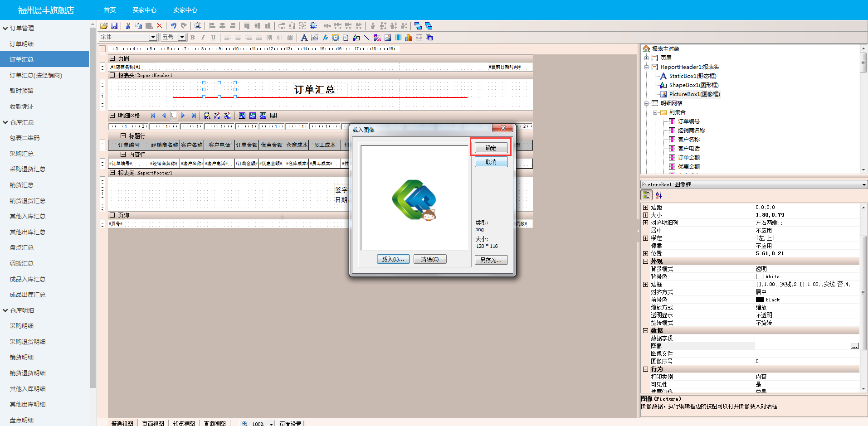Select the static text box 'A' tool
The width and height of the screenshot is (868, 426).
tap(304, 38)
